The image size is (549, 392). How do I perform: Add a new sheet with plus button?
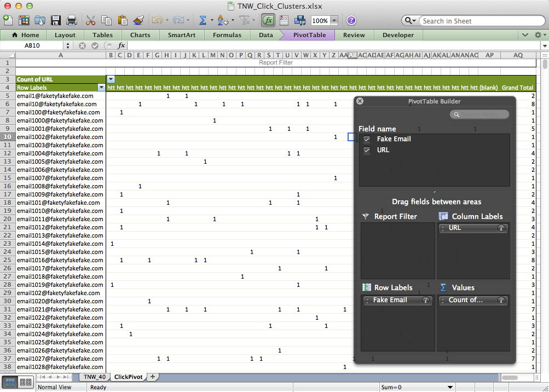point(153,377)
